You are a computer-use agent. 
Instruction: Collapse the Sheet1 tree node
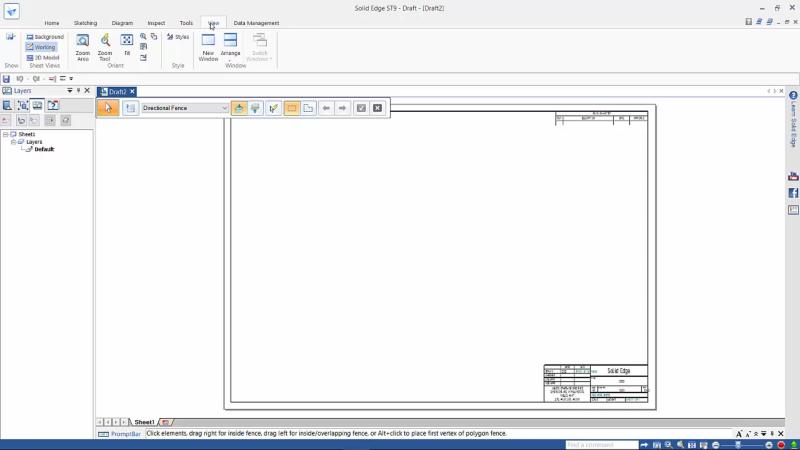click(6, 134)
